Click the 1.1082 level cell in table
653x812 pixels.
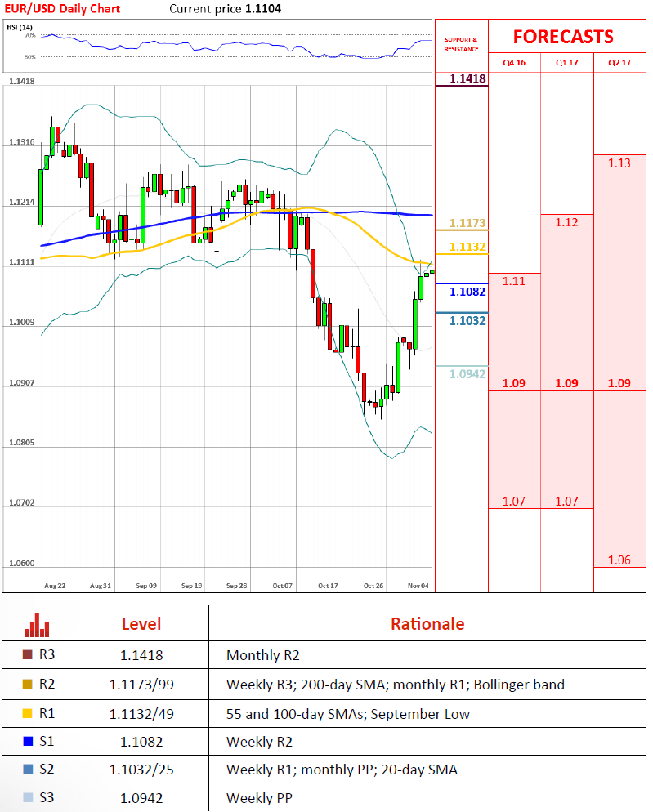141,742
